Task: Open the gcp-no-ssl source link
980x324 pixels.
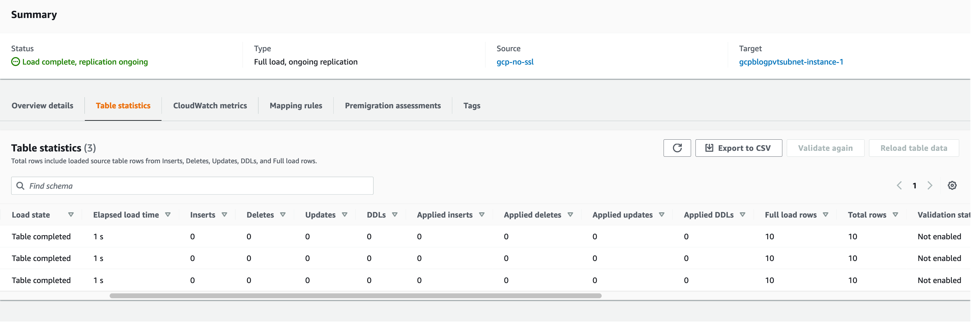Action: tap(515, 62)
